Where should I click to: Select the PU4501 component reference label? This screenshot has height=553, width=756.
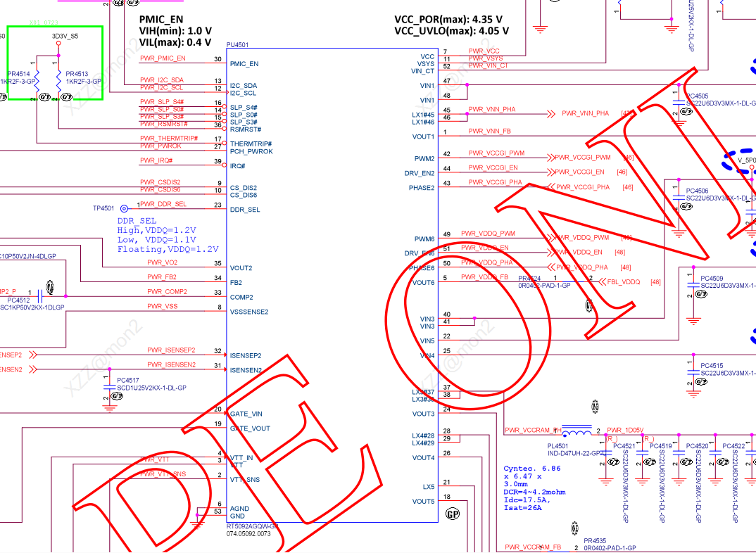(x=238, y=45)
